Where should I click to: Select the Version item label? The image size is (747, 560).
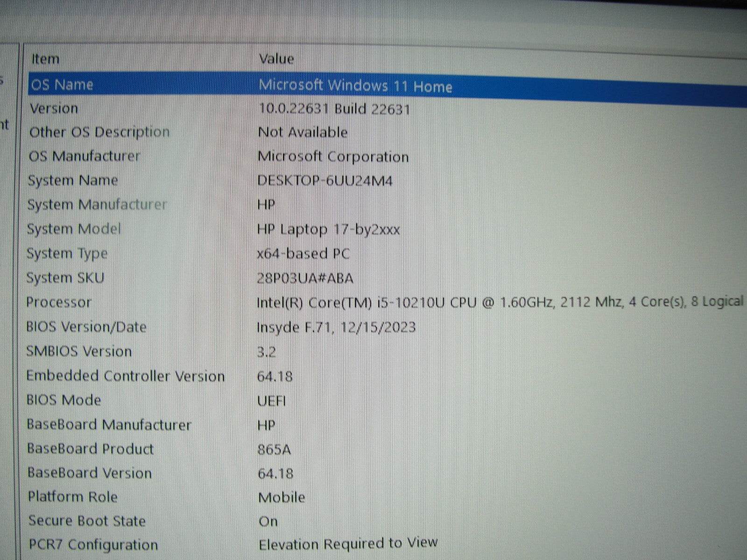(54, 108)
